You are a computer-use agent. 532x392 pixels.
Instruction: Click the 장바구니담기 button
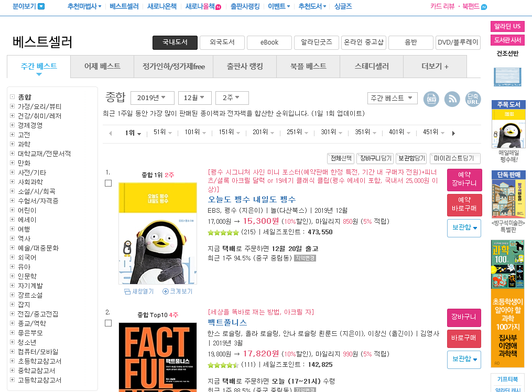(376, 158)
